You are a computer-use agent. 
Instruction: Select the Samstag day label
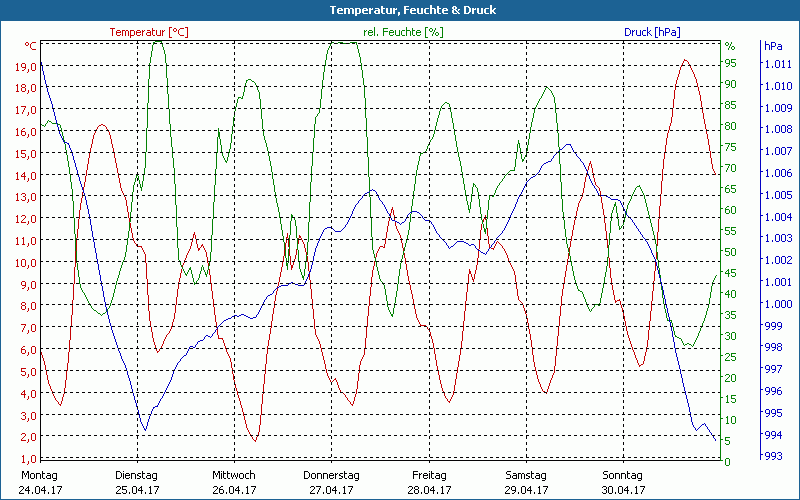[525, 475]
